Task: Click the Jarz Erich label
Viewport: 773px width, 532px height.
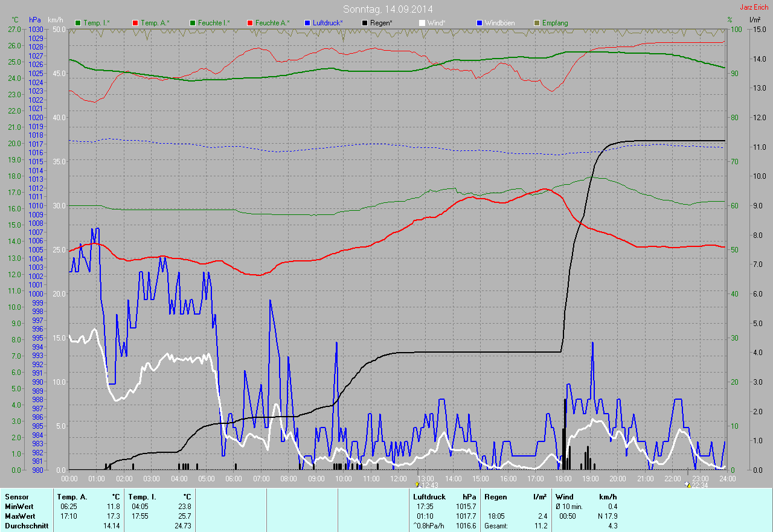Action: [754, 7]
